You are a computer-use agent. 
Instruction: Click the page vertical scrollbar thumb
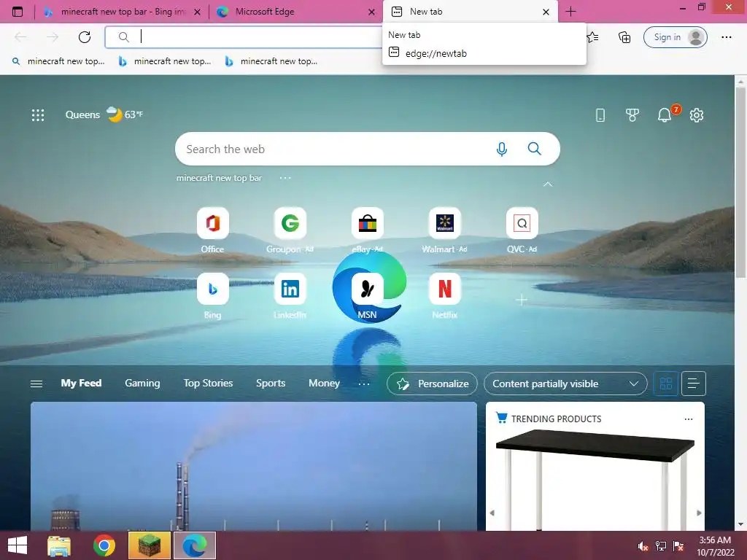pos(740,182)
